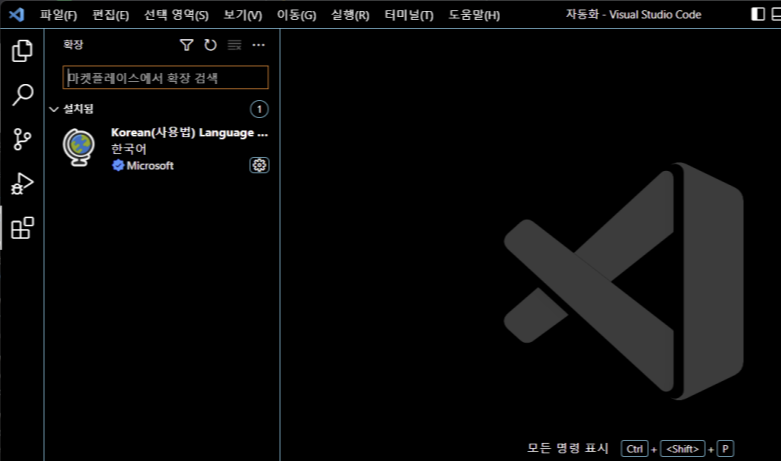Open the Run and Debug view

tap(22, 183)
